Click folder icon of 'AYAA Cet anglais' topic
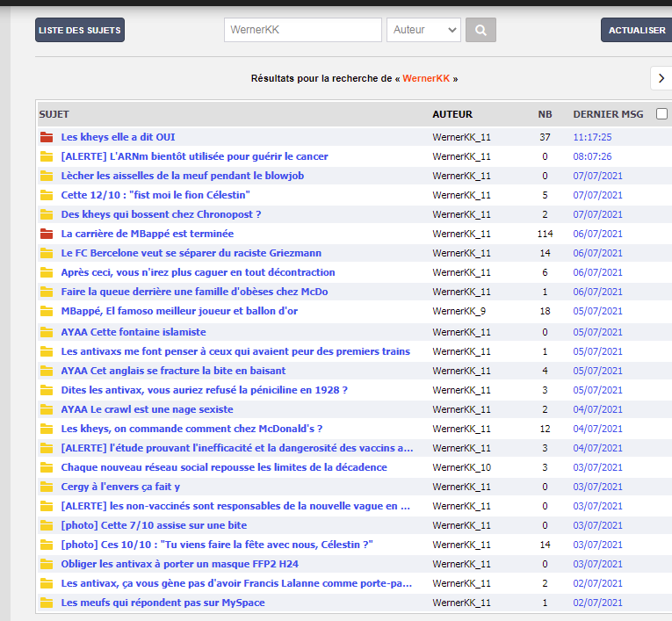This screenshot has width=672, height=621. pos(47,371)
